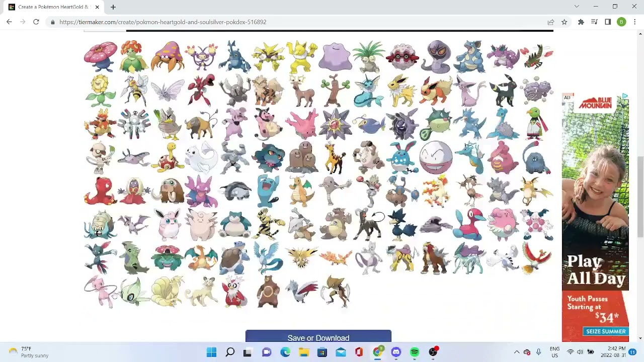Switch to Discord on the taskbar
The width and height of the screenshot is (644, 362).
396,352
